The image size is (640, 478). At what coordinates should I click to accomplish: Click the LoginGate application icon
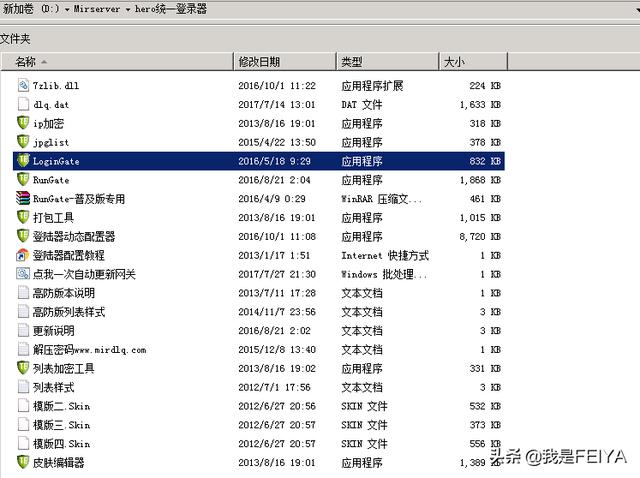(x=23, y=160)
